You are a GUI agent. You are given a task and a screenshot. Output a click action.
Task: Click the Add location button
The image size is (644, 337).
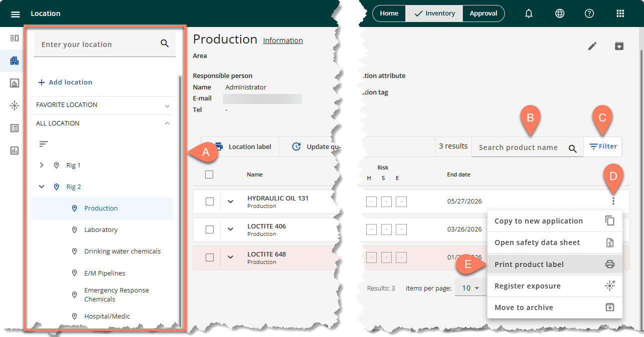65,82
